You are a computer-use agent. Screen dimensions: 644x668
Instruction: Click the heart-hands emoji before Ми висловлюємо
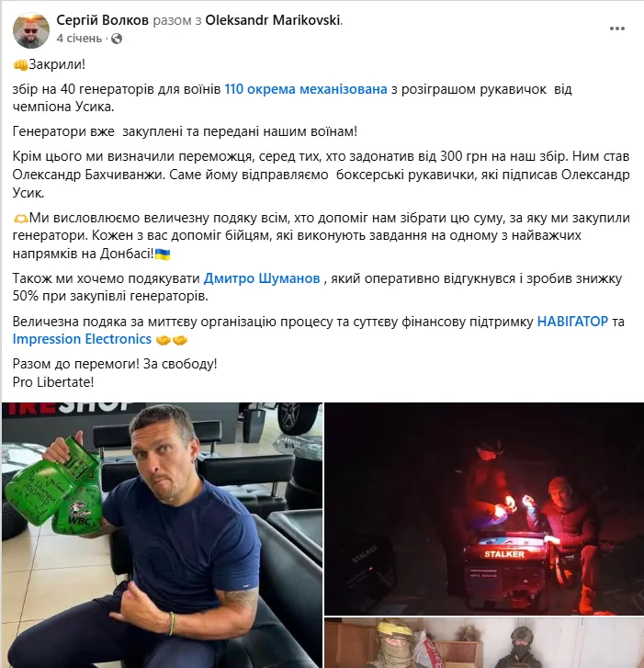20,218
